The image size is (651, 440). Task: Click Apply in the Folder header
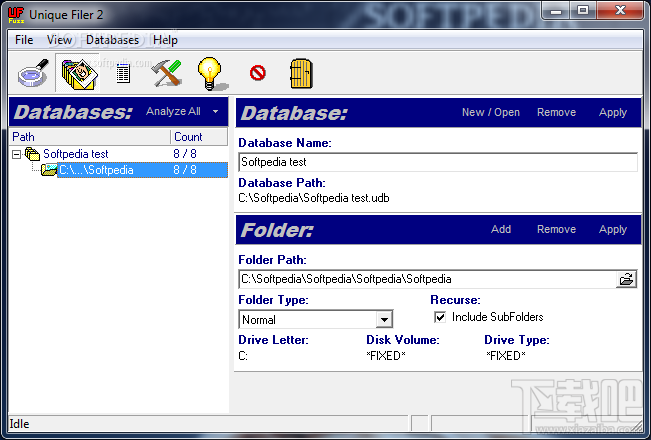click(613, 230)
